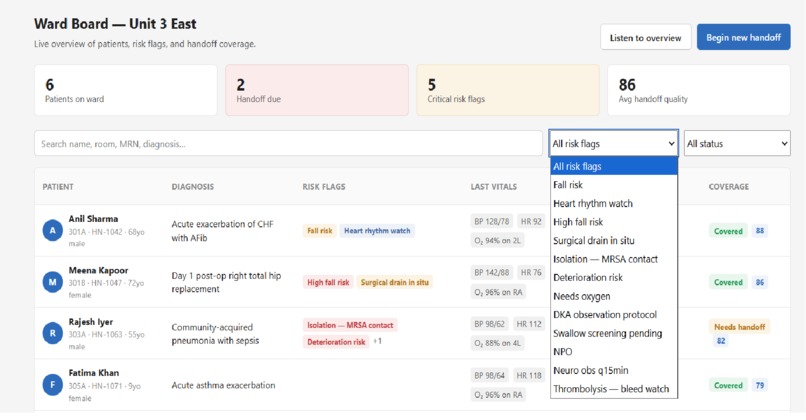Viewport: 806px width, 420px height.
Task: Pick 'DKA observation protocol' option
Action: click(614, 314)
